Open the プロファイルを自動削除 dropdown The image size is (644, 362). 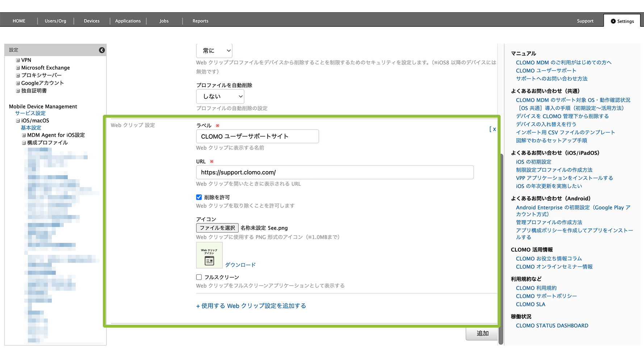point(220,97)
